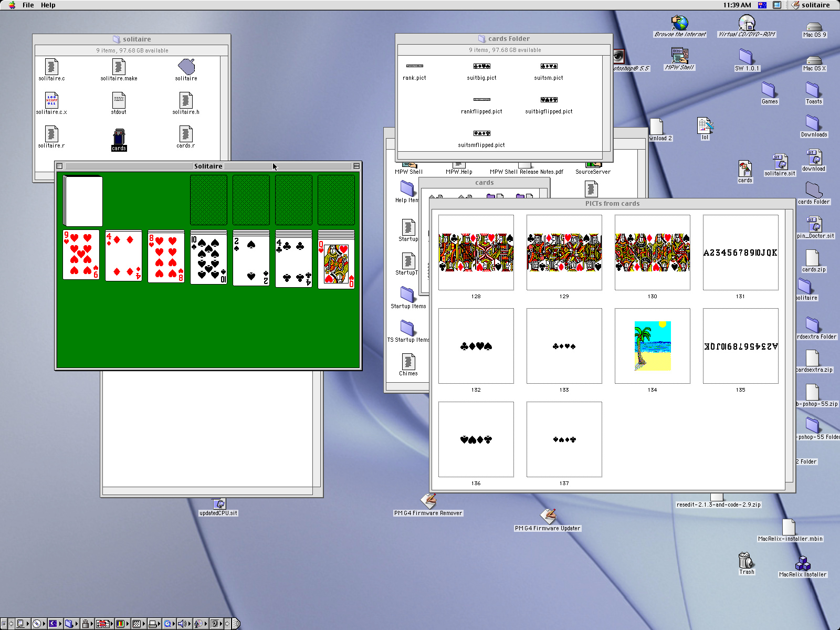Open the Mac OS X drive icon
Screen dimensions: 840x630
pyautogui.click(x=814, y=60)
